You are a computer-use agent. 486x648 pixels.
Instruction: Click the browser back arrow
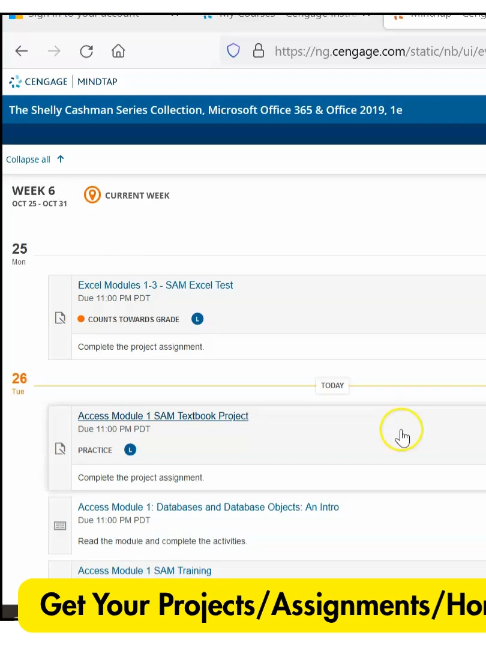coord(21,51)
